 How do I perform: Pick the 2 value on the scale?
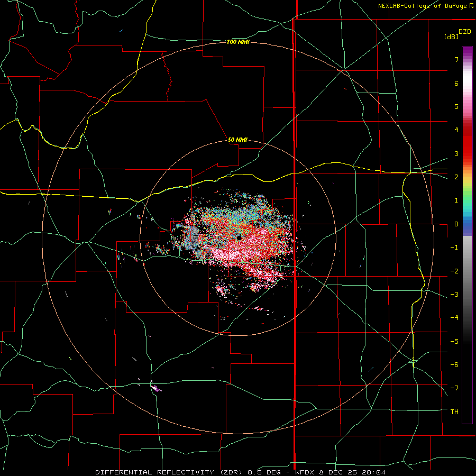click(456, 177)
